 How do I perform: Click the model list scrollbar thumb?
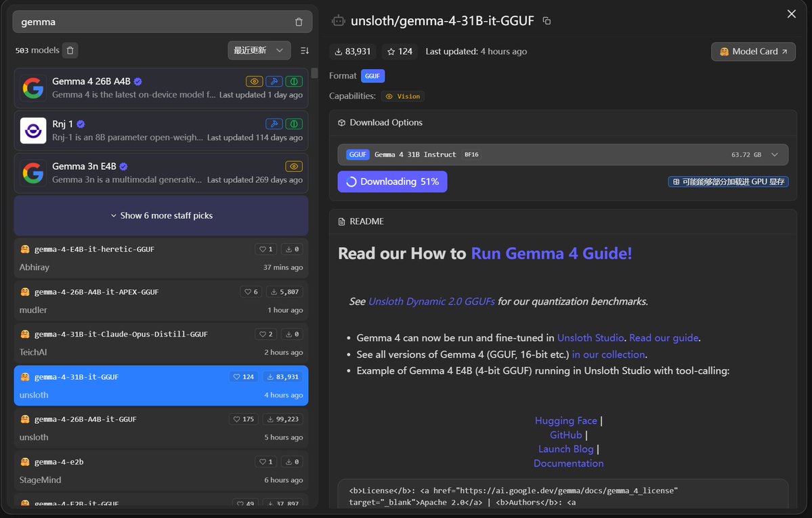314,73
